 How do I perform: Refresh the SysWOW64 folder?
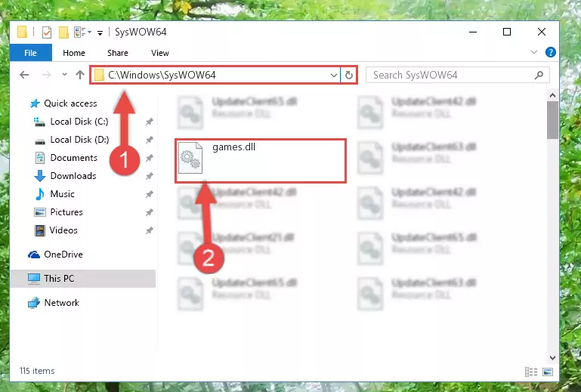pos(348,76)
